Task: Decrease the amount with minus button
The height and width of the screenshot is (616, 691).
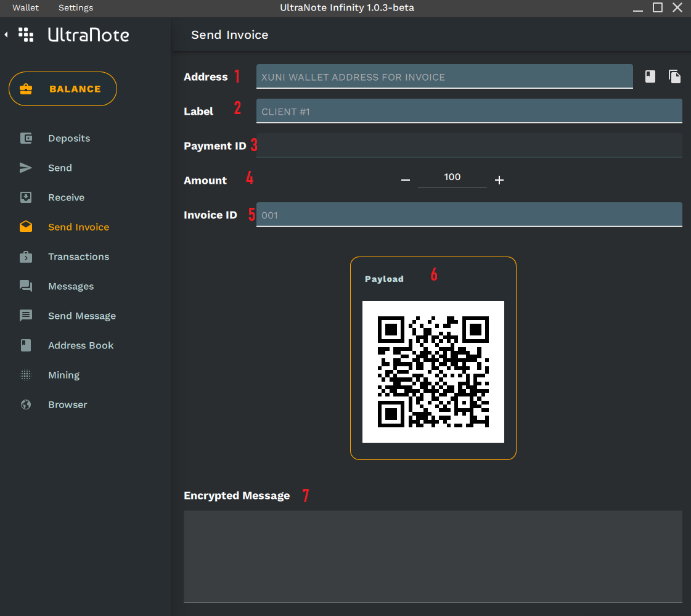Action: [x=406, y=180]
